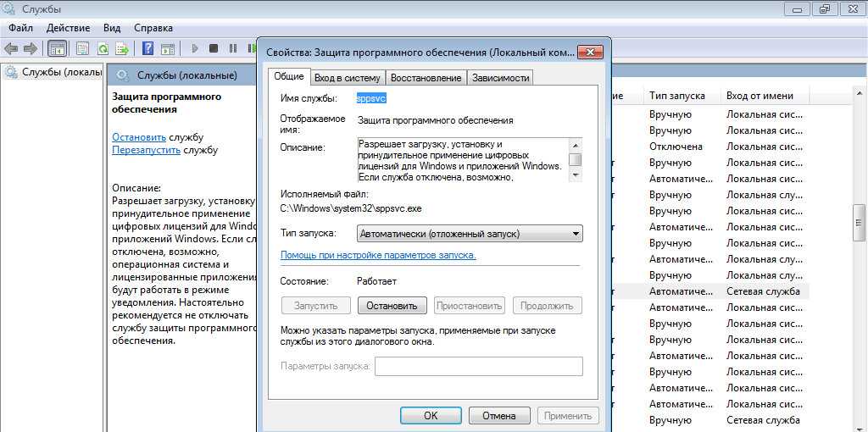Go forward using the toolbar right arrow
Screen dimensions: 868x432
[31, 48]
